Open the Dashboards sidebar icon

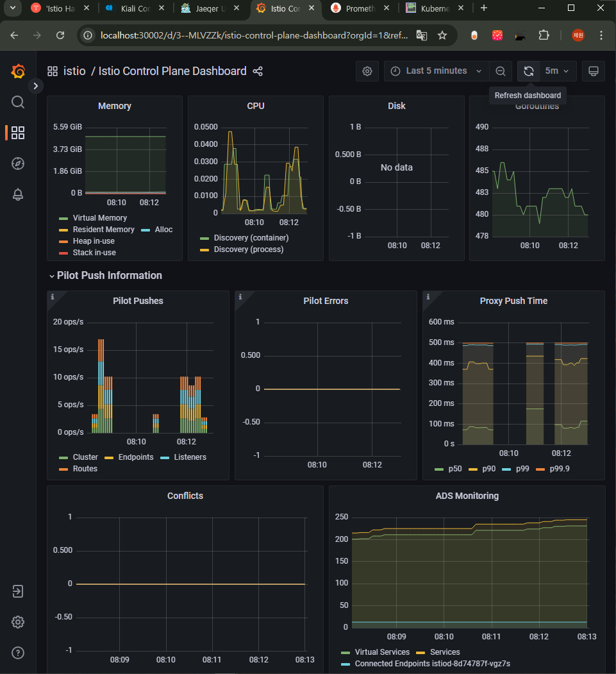(x=17, y=133)
